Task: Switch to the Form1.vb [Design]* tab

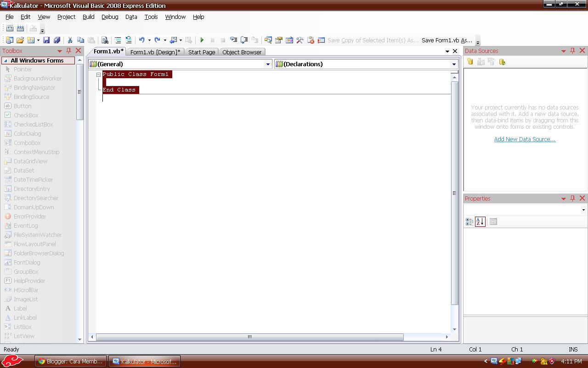Action: point(155,52)
